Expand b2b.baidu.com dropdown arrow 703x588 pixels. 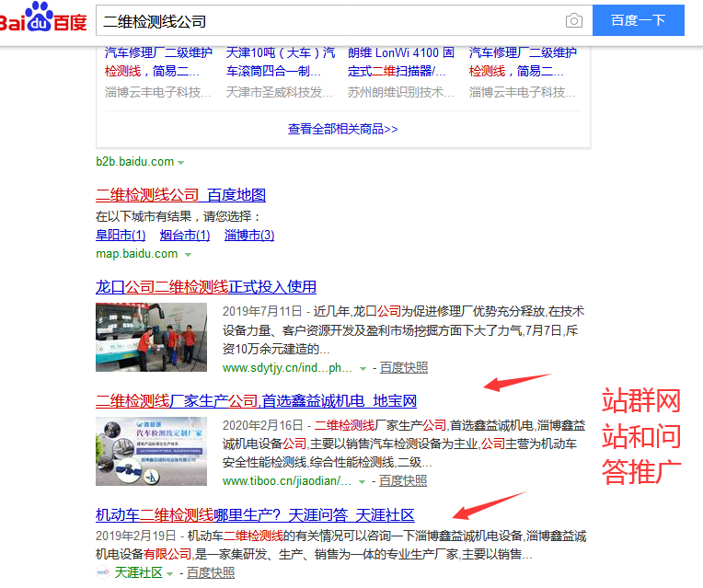(x=180, y=162)
